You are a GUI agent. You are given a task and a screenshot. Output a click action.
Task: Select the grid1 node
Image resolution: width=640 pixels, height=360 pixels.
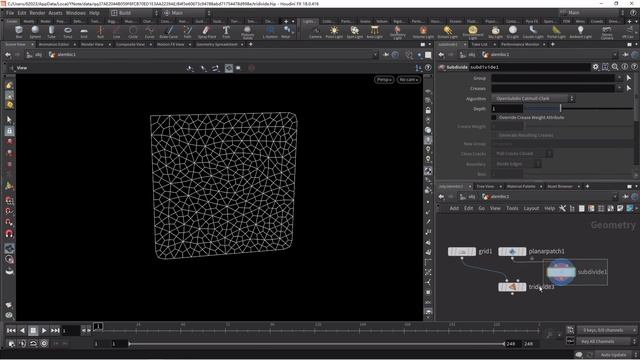462,251
